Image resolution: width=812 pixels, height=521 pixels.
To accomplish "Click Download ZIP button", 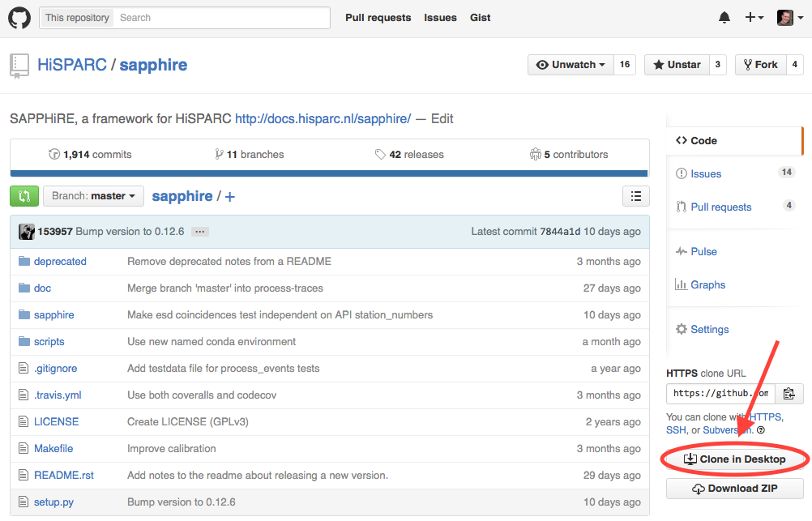I will (x=735, y=489).
